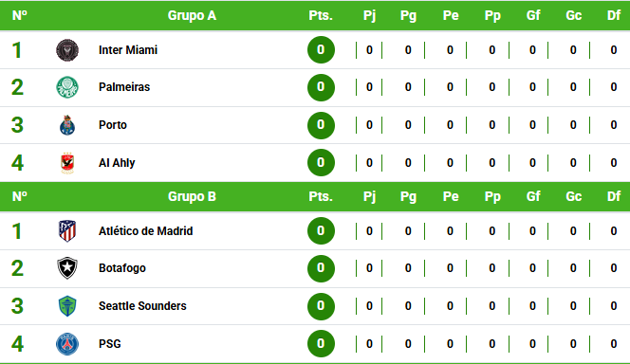Screen dimensions: 630x364
Task: Click the Inter Miami club crest
Action: [67, 50]
